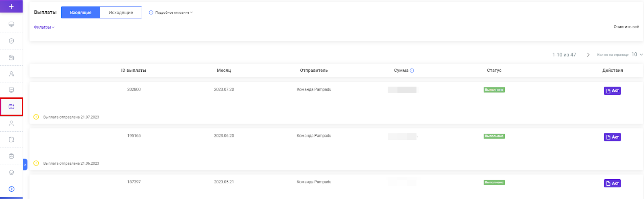This screenshot has width=644, height=199.
Task: Open the rows-per-page dropdown showing 10
Action: tap(637, 54)
